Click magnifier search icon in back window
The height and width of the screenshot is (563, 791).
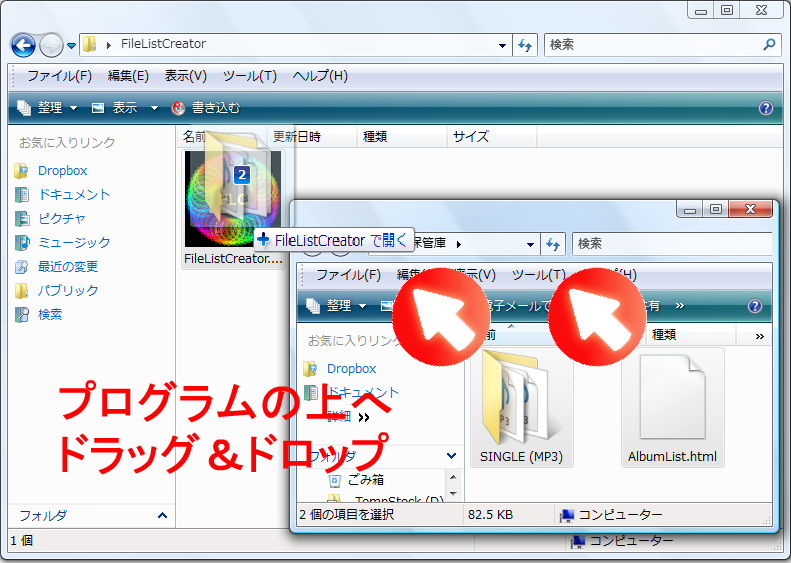click(x=769, y=45)
